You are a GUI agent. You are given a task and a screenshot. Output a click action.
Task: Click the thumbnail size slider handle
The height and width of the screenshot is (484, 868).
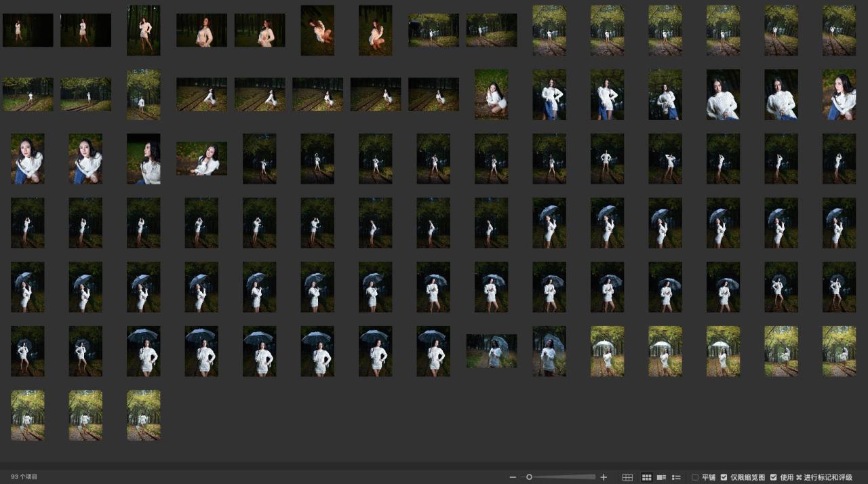[529, 477]
